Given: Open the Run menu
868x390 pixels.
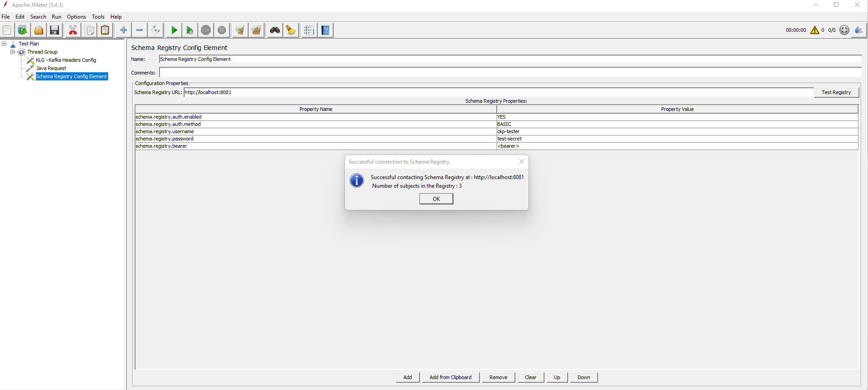Looking at the screenshot, I should point(56,17).
